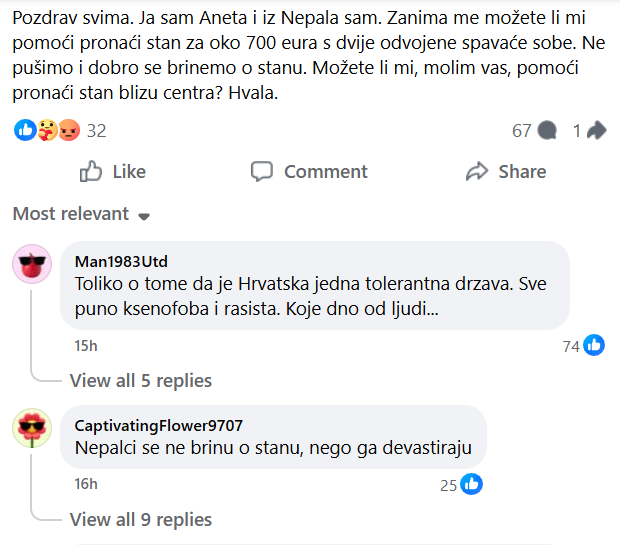The height and width of the screenshot is (545, 620).
Task: Click the 32 reactions count
Action: point(96,130)
